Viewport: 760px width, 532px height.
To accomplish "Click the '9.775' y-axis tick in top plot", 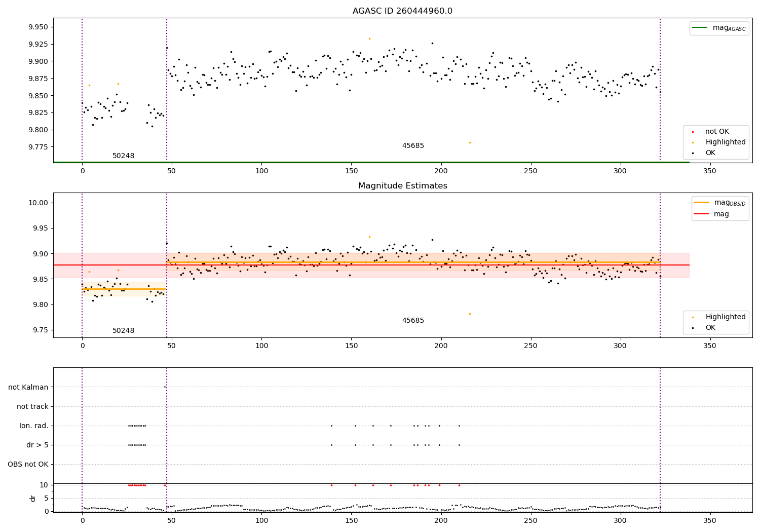I will pos(39,147).
